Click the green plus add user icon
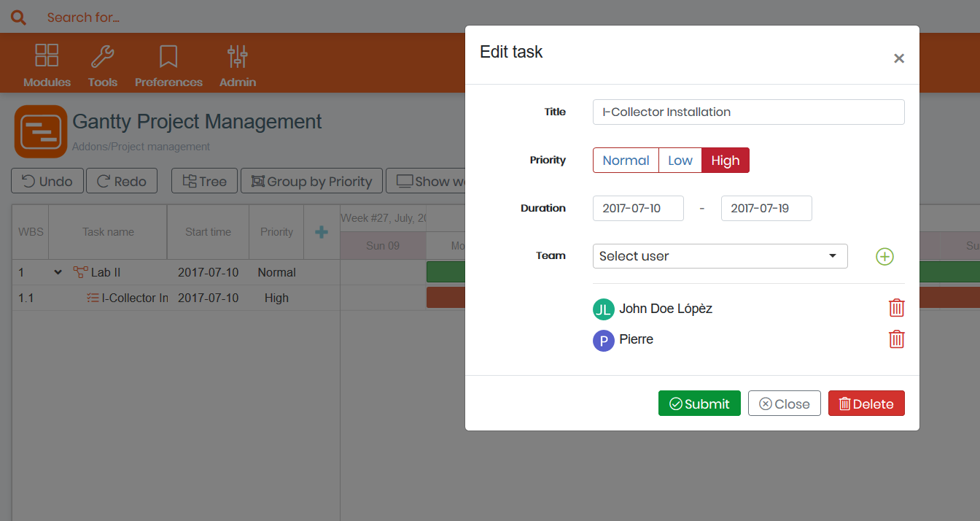Image resolution: width=980 pixels, height=521 pixels. [x=884, y=256]
